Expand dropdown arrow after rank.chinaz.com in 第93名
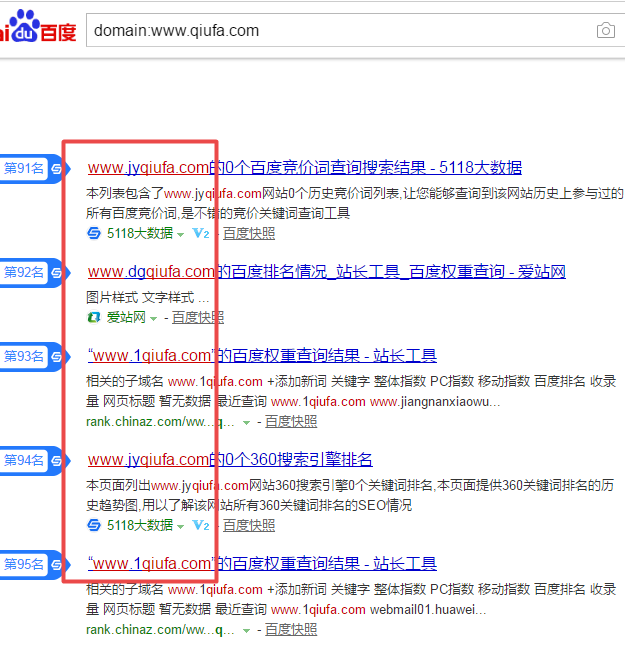The height and width of the screenshot is (645, 625). pos(246,423)
